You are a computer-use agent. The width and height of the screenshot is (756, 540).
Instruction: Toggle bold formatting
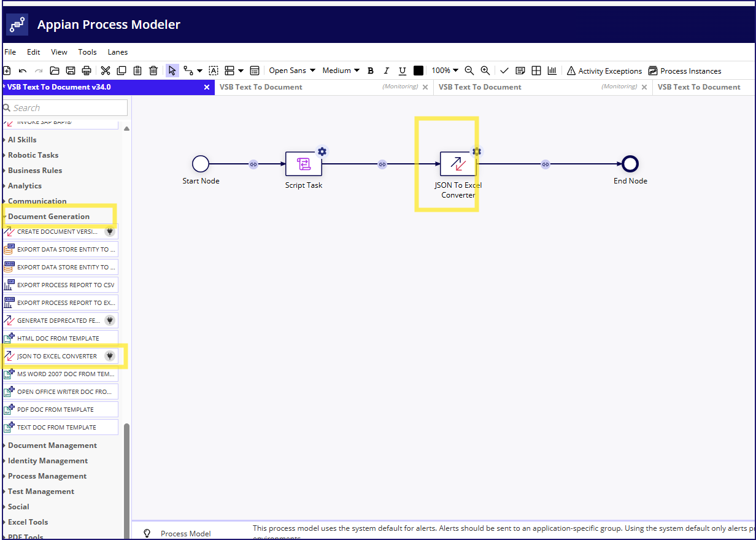tap(370, 71)
